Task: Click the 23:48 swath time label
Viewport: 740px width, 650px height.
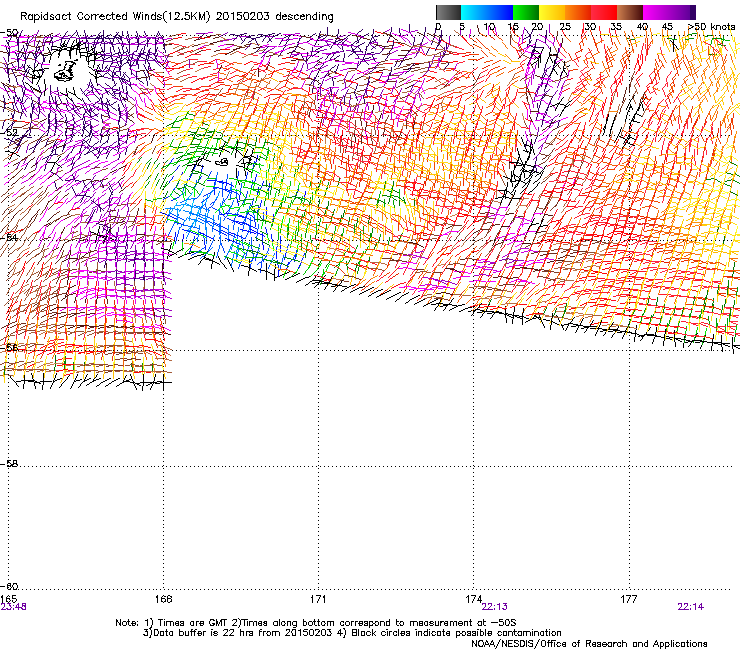Action: point(14,607)
